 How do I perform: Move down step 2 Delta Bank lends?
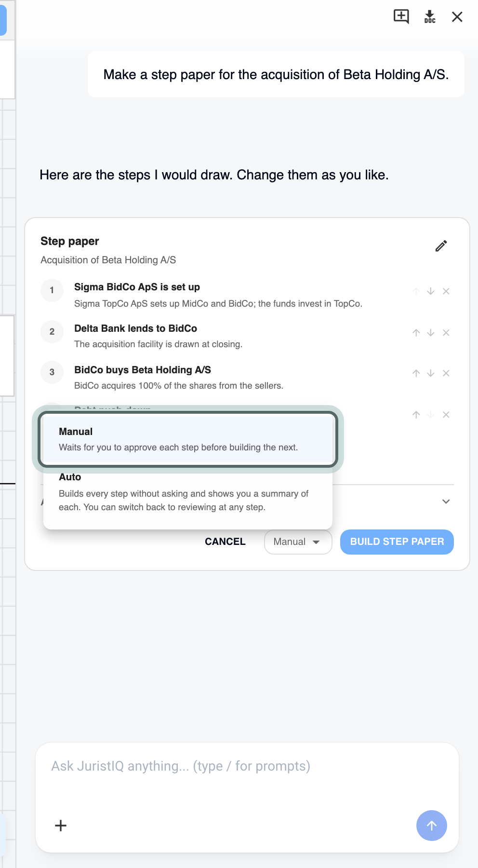[x=431, y=333]
